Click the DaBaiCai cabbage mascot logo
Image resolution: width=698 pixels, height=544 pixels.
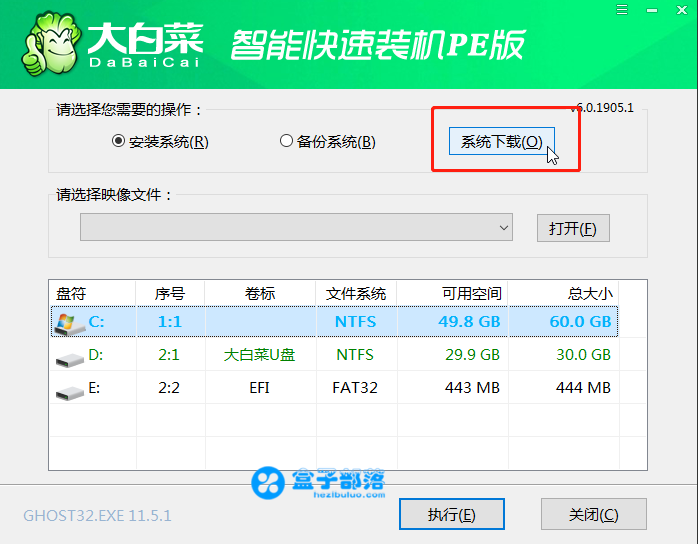(x=51, y=44)
